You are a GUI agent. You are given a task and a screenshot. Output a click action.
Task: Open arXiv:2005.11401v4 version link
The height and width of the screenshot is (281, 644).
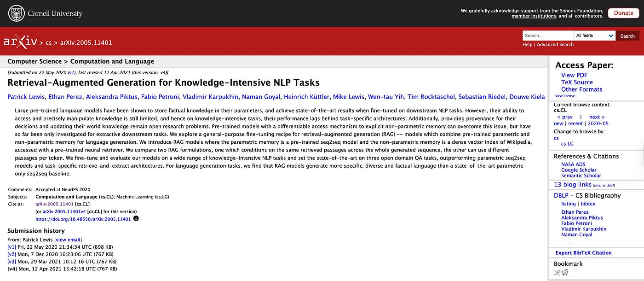[64, 211]
